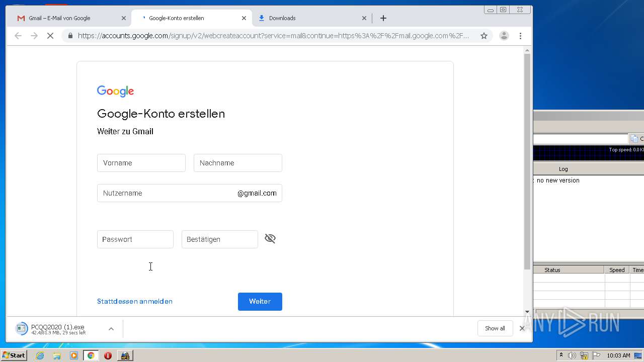Click the page vertical scrollbar
Screen dimensions: 644x362
(527, 161)
